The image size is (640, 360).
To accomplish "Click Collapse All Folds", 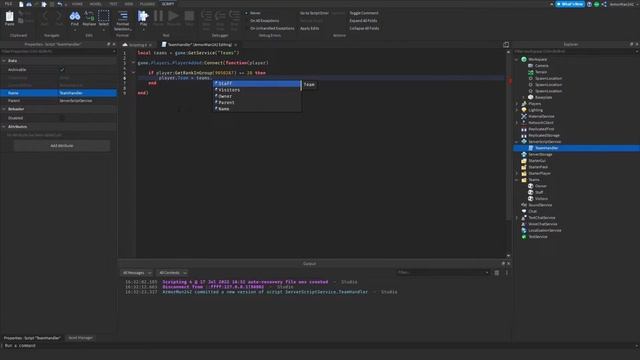I will coord(364,29).
